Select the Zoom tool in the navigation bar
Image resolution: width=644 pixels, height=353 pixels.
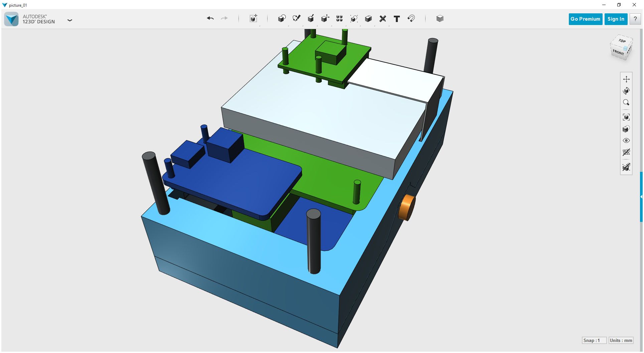(627, 102)
